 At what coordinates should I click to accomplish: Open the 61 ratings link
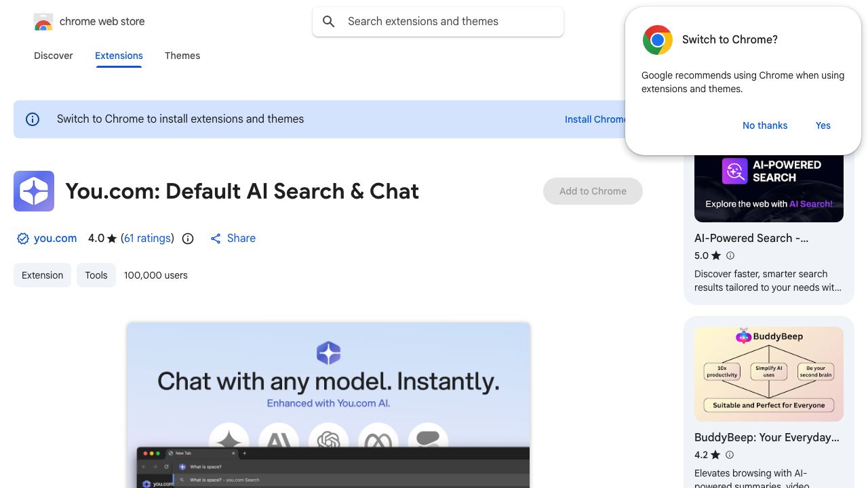147,239
